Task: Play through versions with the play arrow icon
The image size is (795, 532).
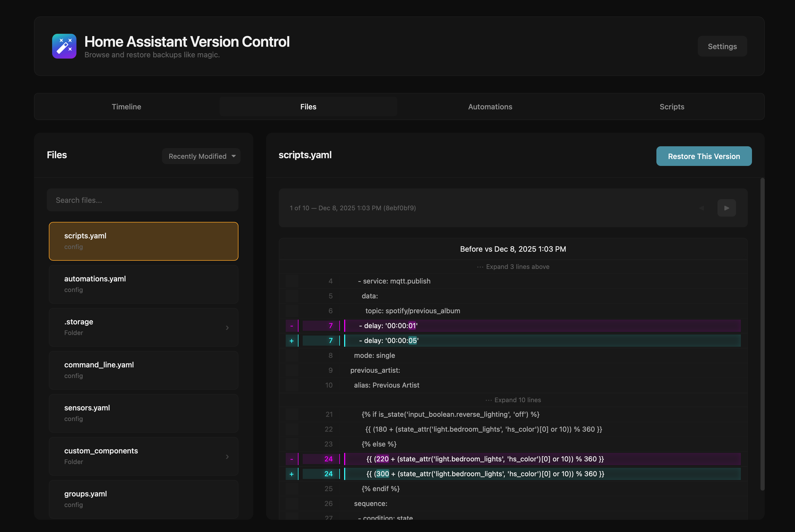Action: point(727,208)
